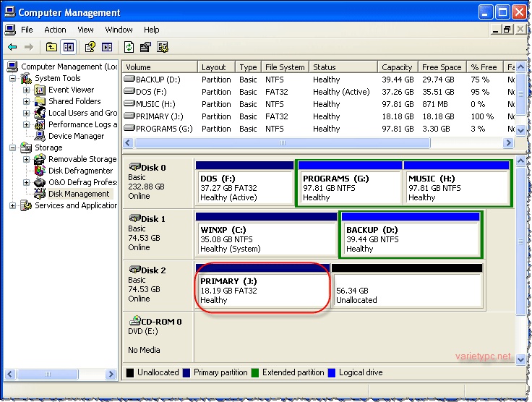Sort by the Status column header
Viewport: 532px width, 402px height.
(x=343, y=67)
